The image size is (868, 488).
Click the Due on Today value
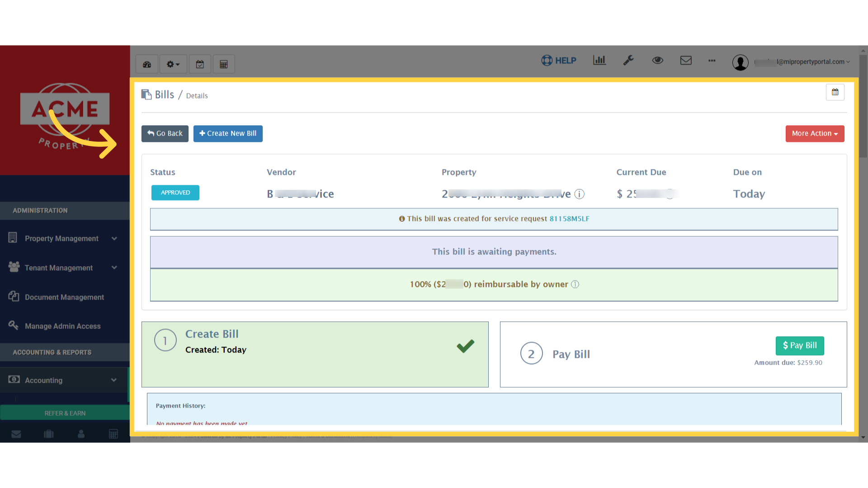coord(749,194)
